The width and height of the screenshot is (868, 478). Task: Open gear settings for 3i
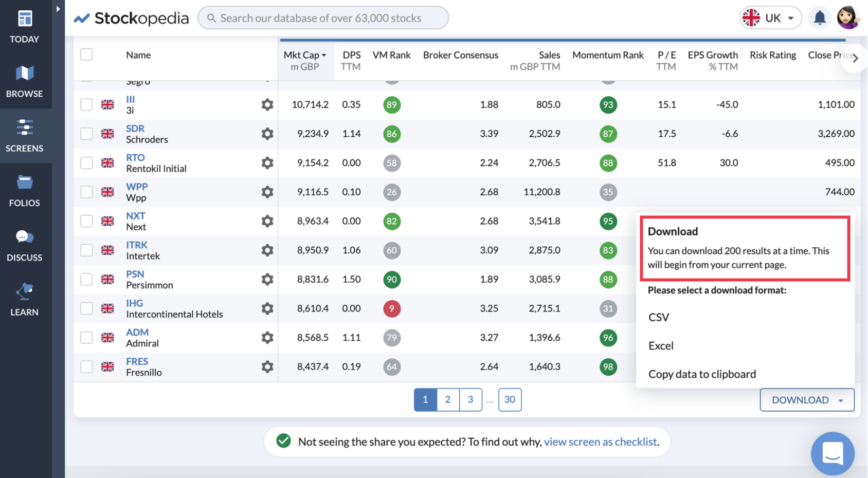(x=267, y=105)
